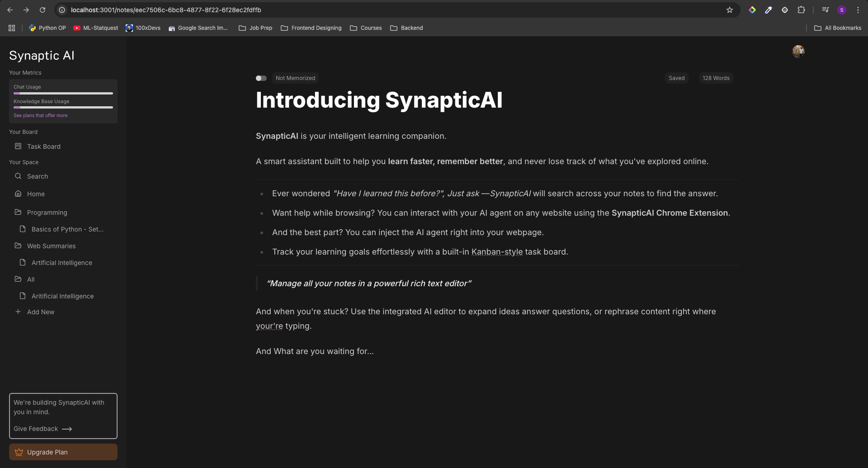Open the Extensions puzzle icon
The image size is (868, 468).
[801, 10]
